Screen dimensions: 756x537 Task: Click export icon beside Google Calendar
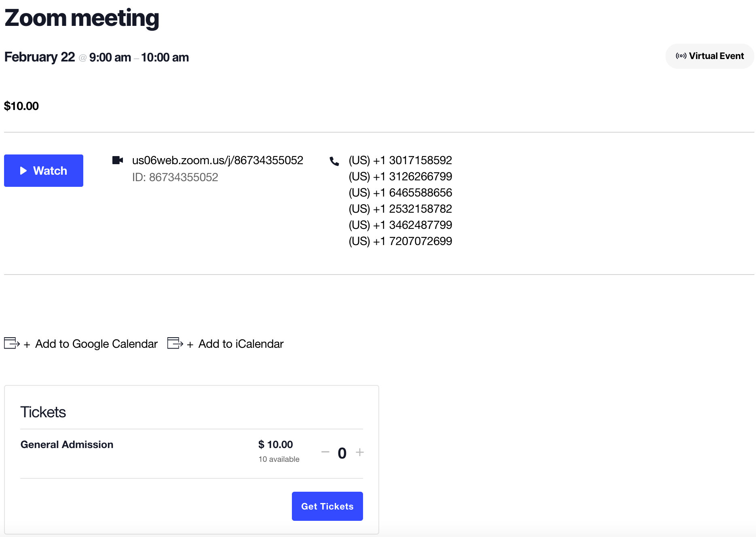coord(12,343)
